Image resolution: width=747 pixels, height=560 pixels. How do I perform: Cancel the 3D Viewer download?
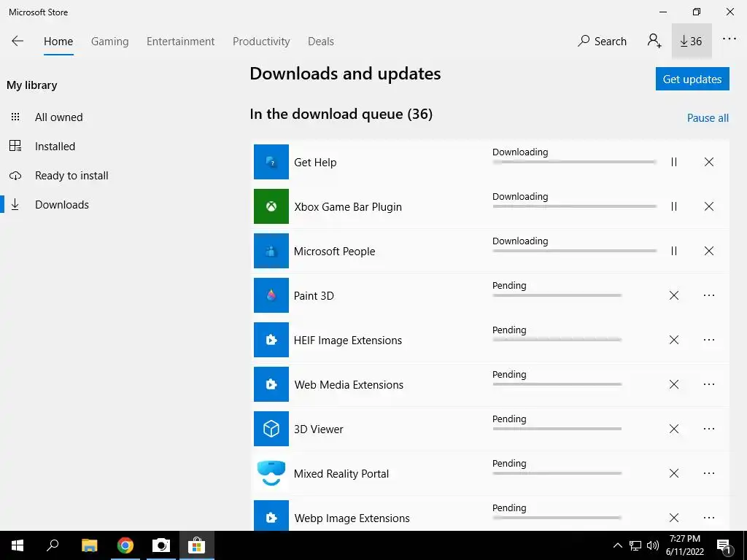(673, 429)
